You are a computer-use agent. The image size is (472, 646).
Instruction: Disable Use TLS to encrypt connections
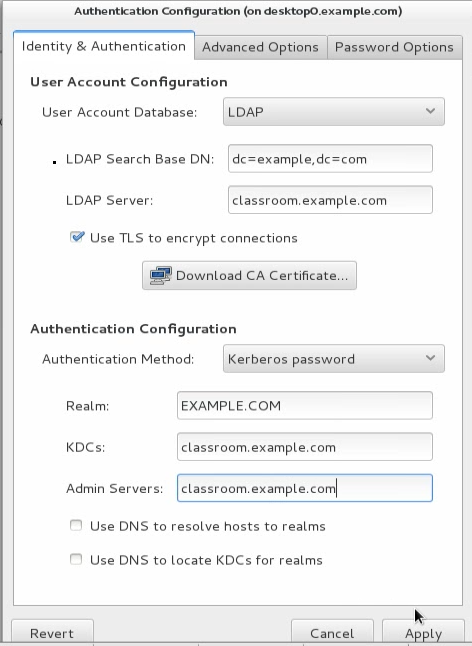point(77,237)
